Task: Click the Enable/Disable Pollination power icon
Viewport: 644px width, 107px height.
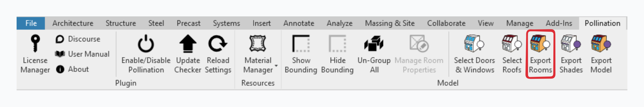Action: point(146,44)
